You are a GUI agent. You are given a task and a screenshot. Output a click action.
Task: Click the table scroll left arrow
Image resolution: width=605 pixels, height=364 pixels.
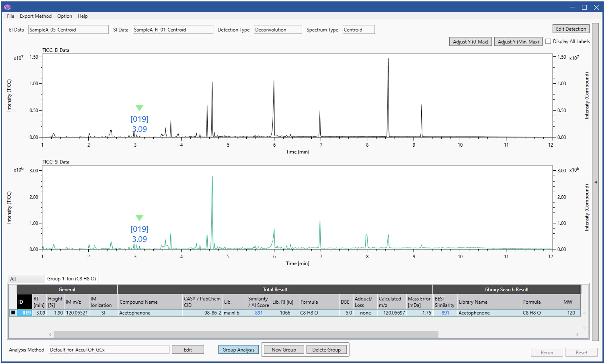tap(50, 334)
